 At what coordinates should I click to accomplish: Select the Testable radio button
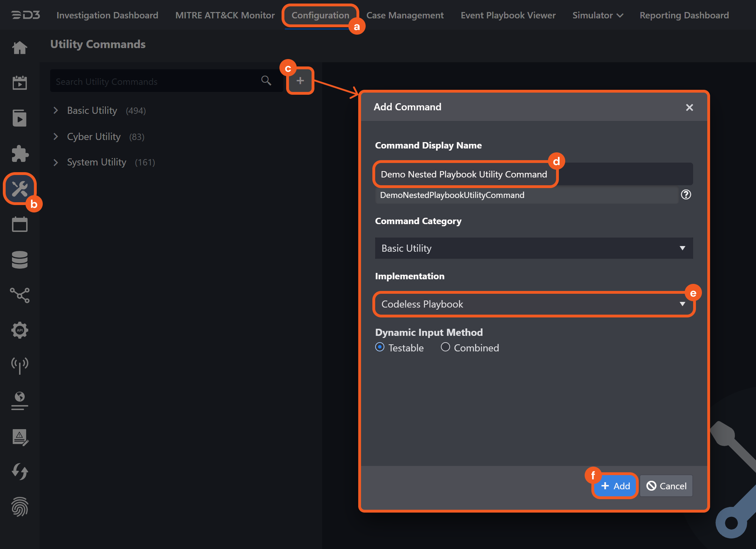tap(380, 347)
